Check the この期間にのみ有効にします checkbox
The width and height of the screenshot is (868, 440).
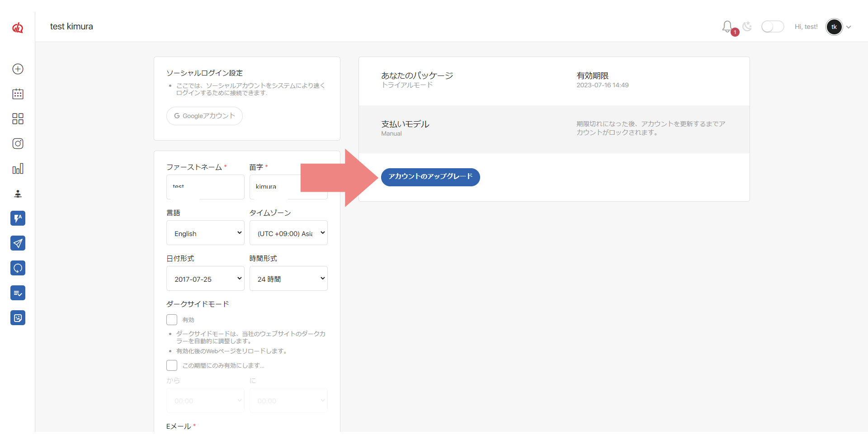(x=172, y=365)
